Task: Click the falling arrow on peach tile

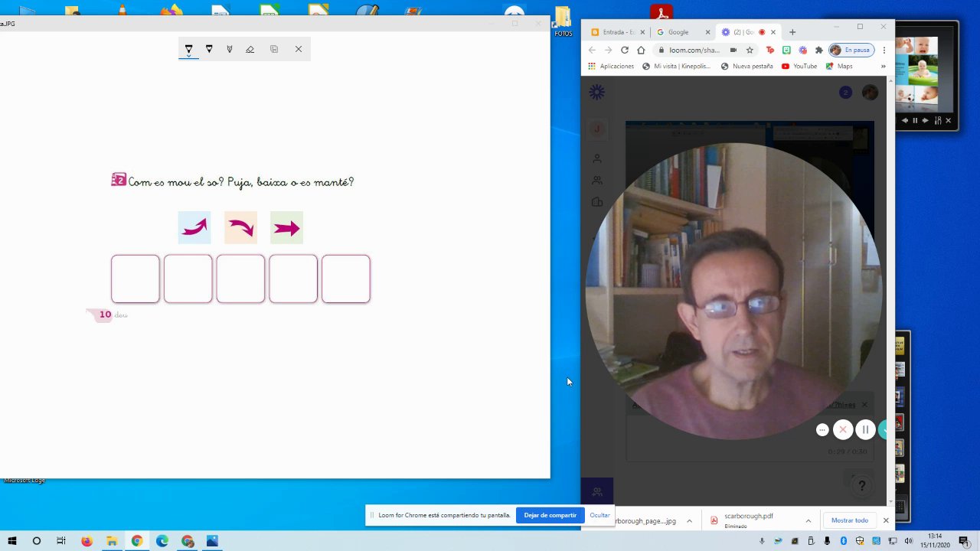Action: [x=240, y=227]
